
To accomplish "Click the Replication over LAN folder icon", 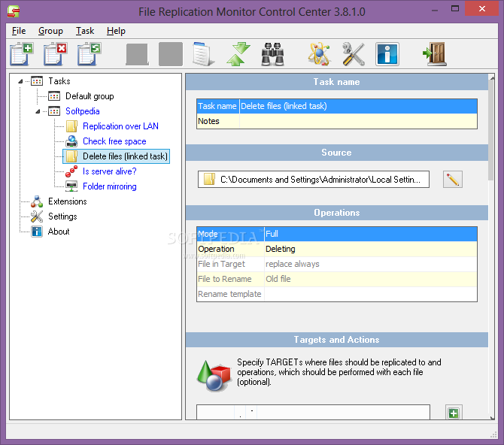I will tap(71, 126).
